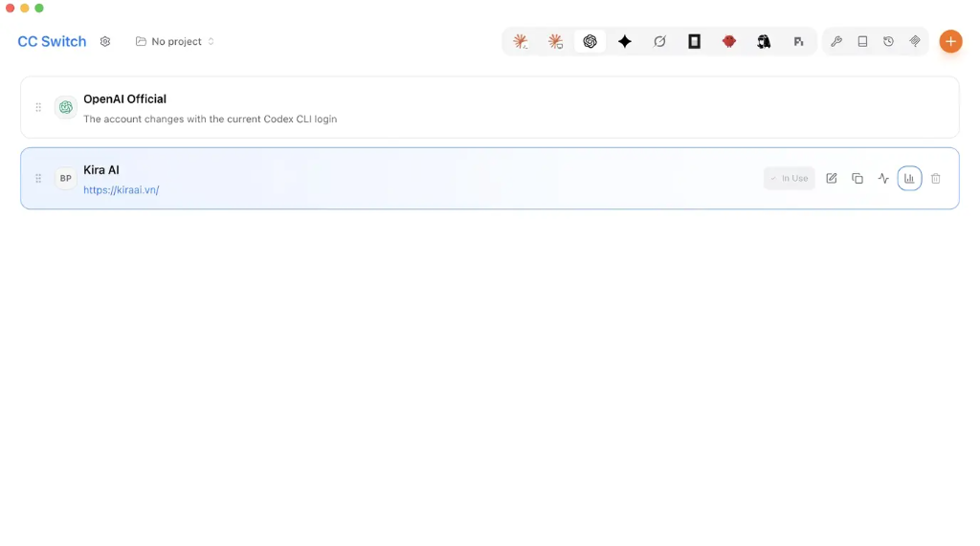Select the black square app tab
The image size is (980, 546).
695,41
